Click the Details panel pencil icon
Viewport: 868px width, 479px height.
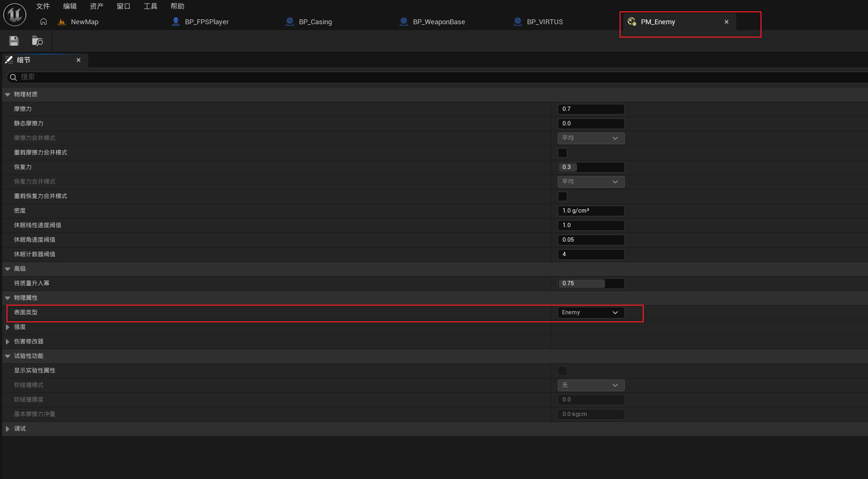point(9,60)
